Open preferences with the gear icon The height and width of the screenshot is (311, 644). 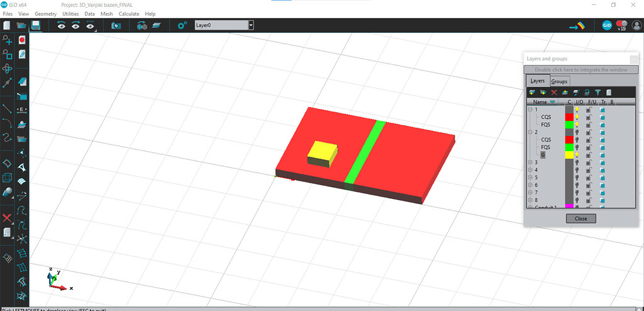tap(182, 25)
